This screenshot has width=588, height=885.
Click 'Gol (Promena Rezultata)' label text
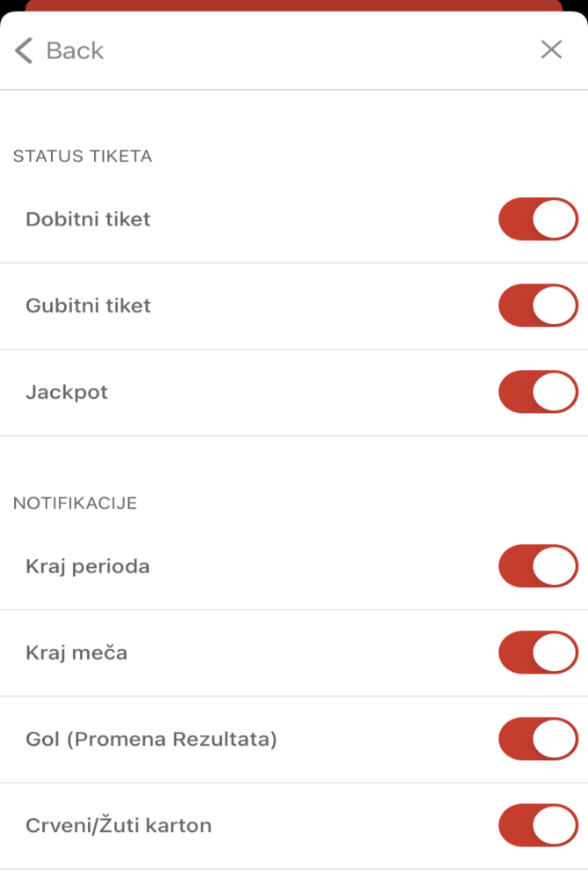pos(151,740)
